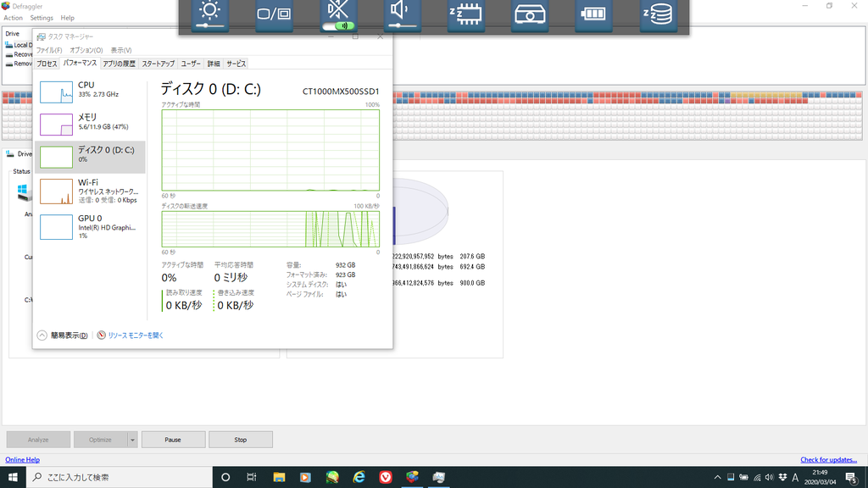The height and width of the screenshot is (488, 868).
Task: Click the disk hibernate icon in overlay bar
Action: [658, 14]
